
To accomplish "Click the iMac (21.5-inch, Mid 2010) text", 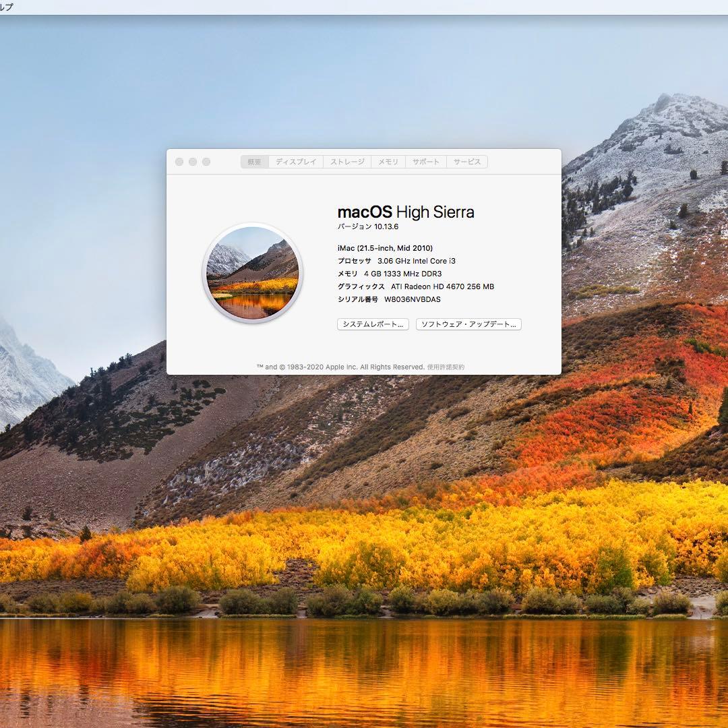I will (385, 248).
